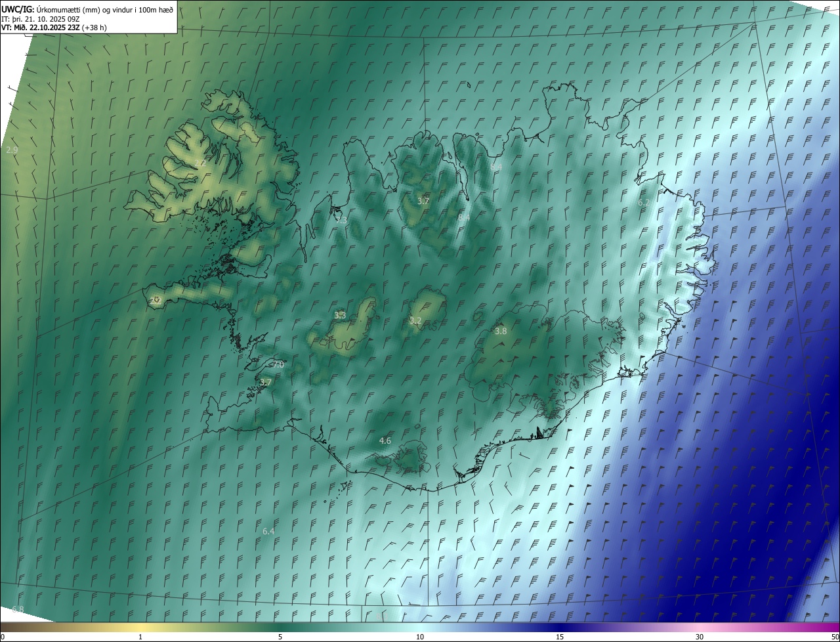Click the 7.0 value on the map
This screenshot has width=840, height=642.
pos(278,364)
